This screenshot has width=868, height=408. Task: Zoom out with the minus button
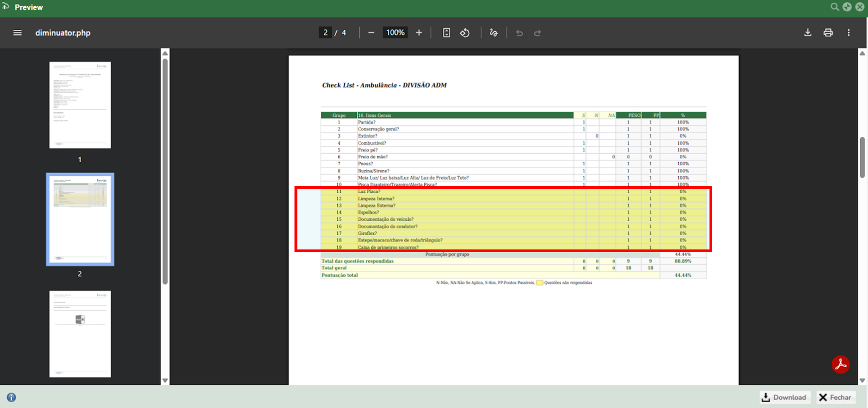(x=371, y=33)
